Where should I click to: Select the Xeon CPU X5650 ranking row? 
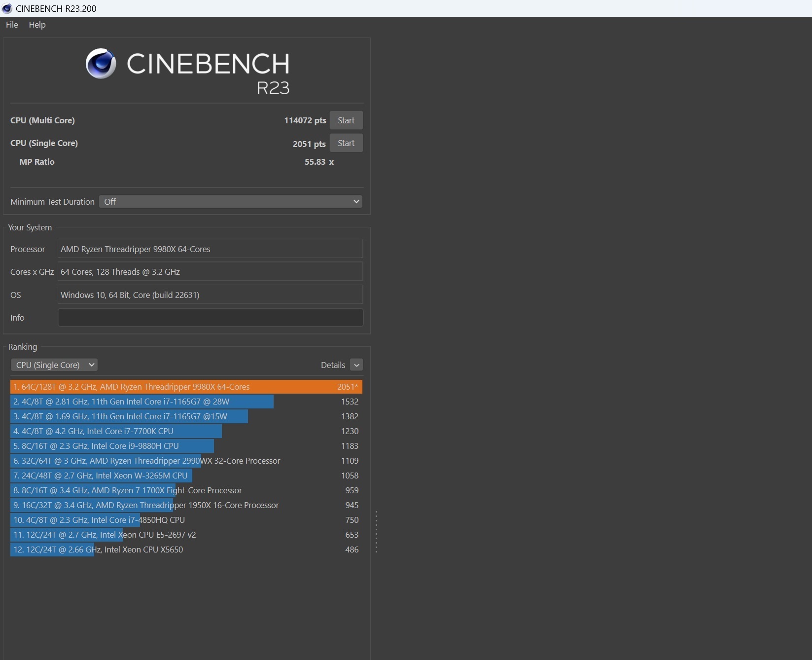(x=186, y=550)
